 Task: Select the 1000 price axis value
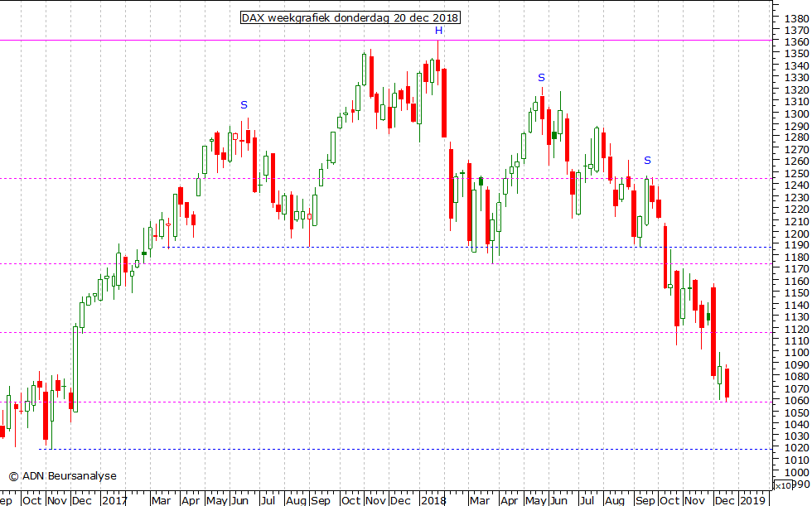pos(796,472)
